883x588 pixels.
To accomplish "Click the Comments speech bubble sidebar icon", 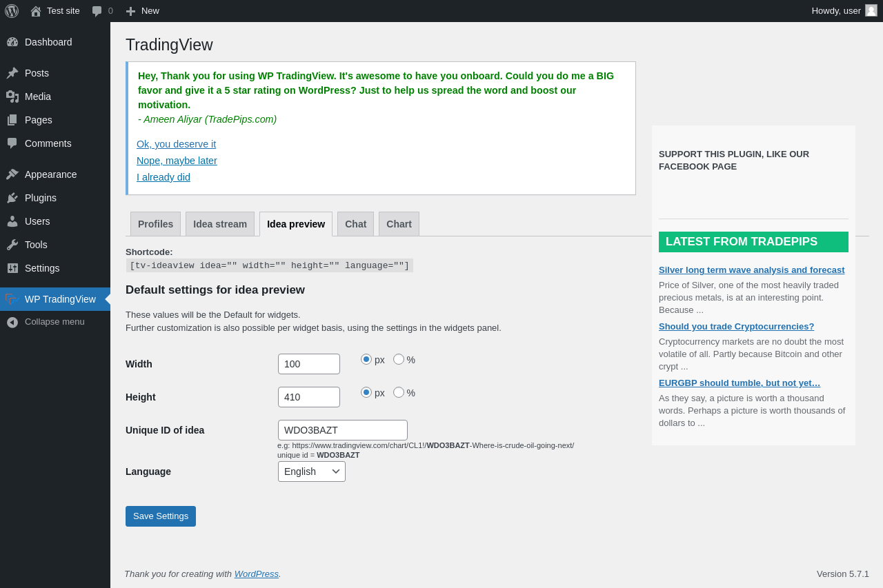I will pyautogui.click(x=12, y=143).
